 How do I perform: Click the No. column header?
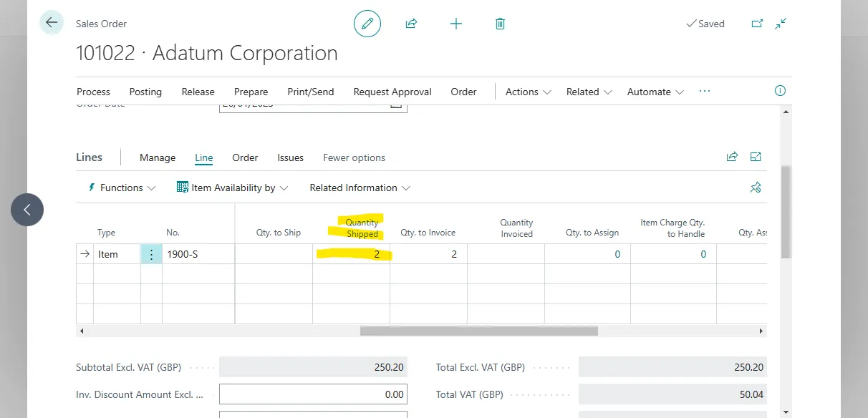click(x=173, y=233)
